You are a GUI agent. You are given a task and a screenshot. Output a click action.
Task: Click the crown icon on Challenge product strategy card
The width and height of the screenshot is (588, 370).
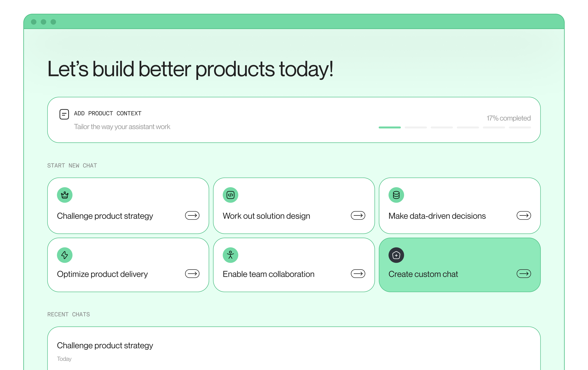(65, 195)
